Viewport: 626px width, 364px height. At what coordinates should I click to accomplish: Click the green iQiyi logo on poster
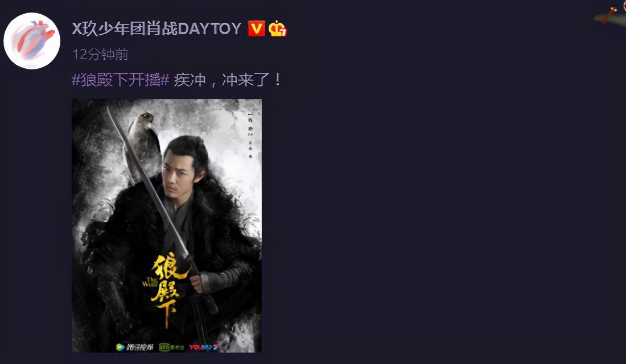pos(172,348)
